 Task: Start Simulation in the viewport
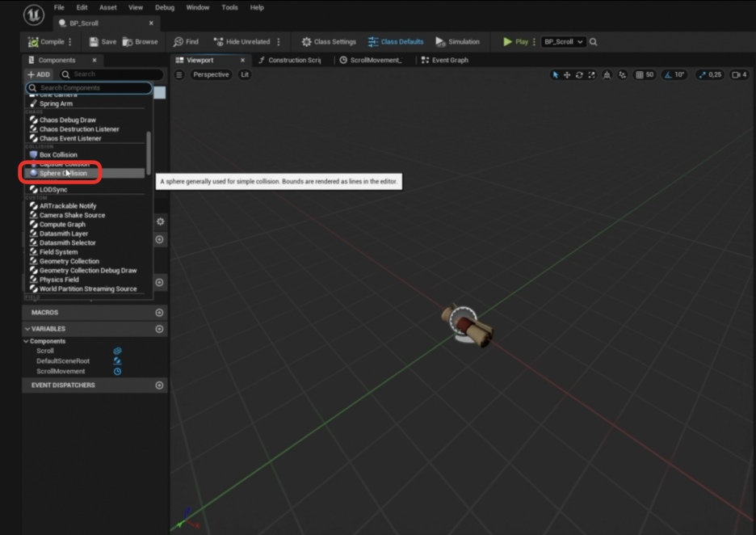tap(457, 42)
